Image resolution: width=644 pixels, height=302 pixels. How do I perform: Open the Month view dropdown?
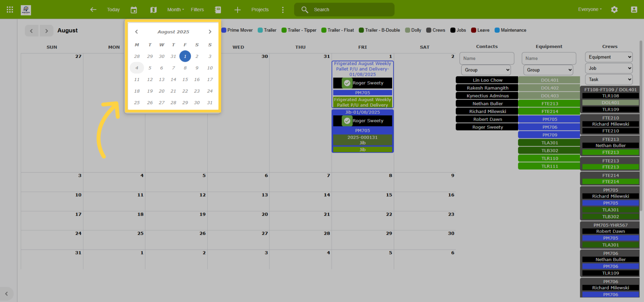(x=176, y=10)
